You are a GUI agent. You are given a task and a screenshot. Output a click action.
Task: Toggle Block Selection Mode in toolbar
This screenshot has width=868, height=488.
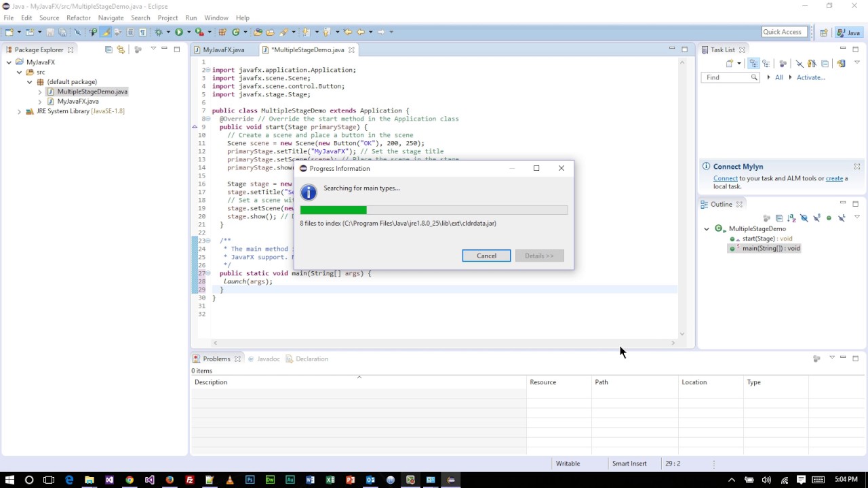click(x=130, y=32)
